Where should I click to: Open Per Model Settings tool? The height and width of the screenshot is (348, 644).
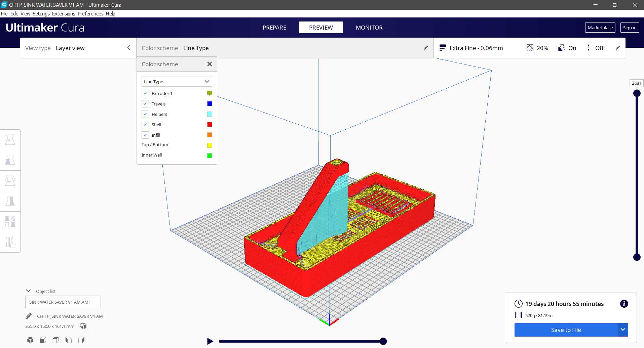click(x=10, y=222)
